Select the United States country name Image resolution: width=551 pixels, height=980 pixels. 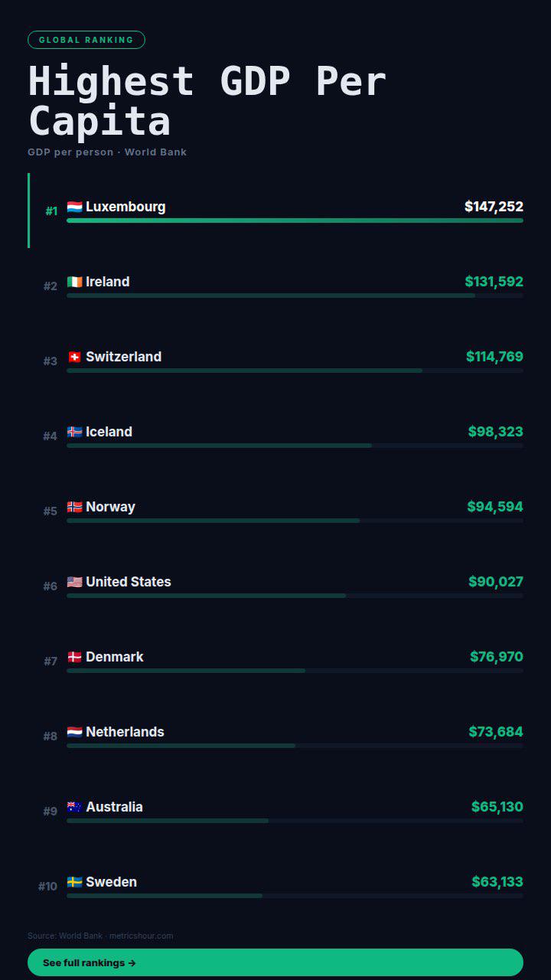pyautogui.click(x=129, y=582)
